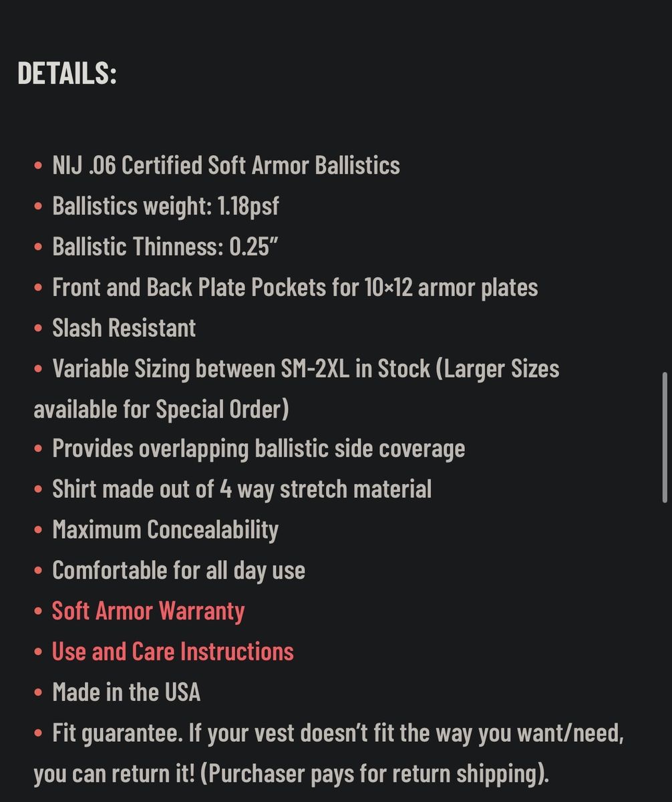
Task: Click the vertical scrollbar thumb
Action: [664, 438]
